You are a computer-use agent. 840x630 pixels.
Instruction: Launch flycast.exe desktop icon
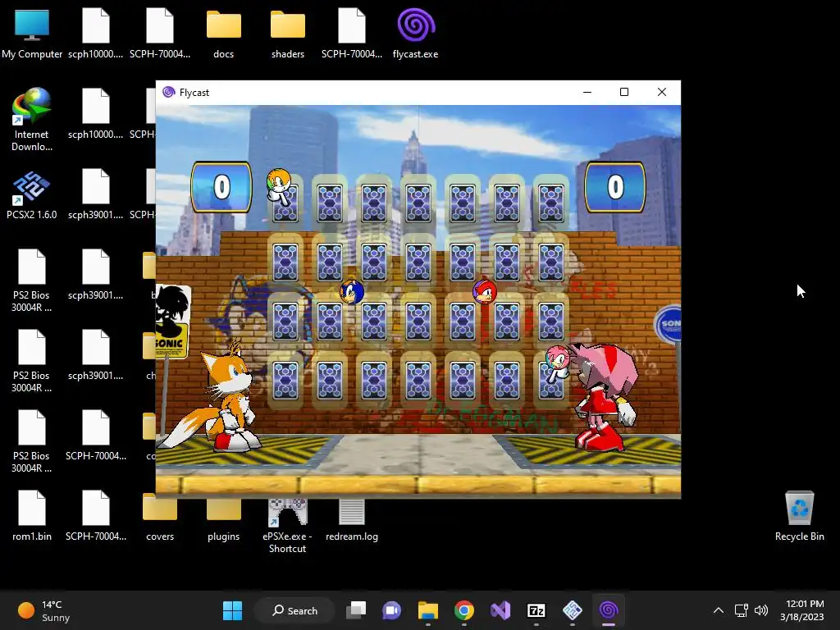(x=415, y=33)
